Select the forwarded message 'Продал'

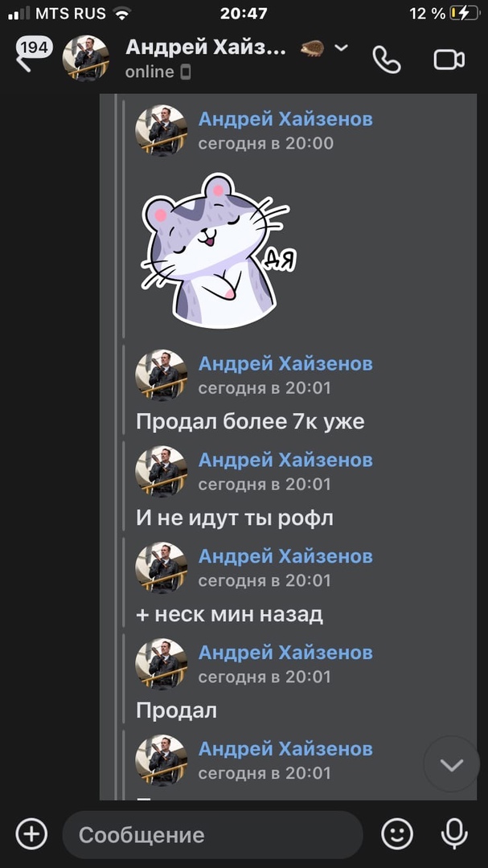pyautogui.click(x=176, y=710)
